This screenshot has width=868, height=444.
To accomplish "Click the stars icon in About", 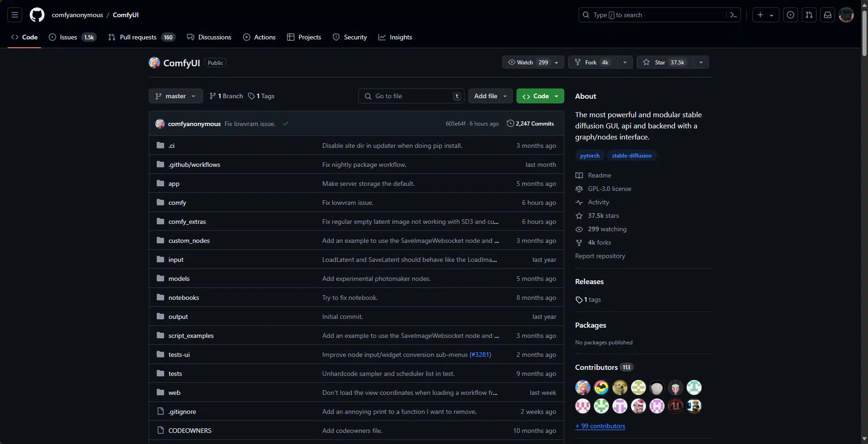I will click(579, 216).
